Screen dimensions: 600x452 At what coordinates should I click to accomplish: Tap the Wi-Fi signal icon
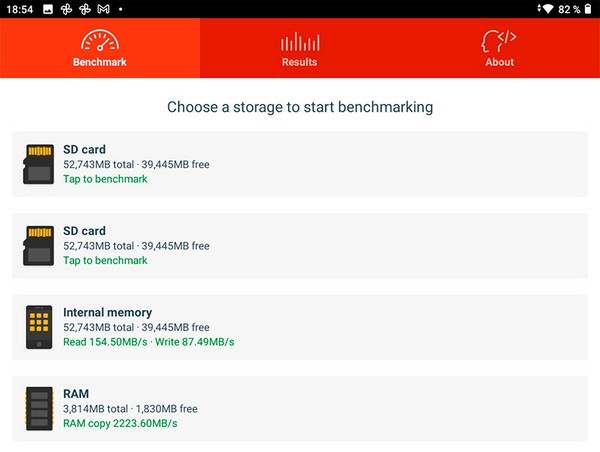click(x=546, y=9)
